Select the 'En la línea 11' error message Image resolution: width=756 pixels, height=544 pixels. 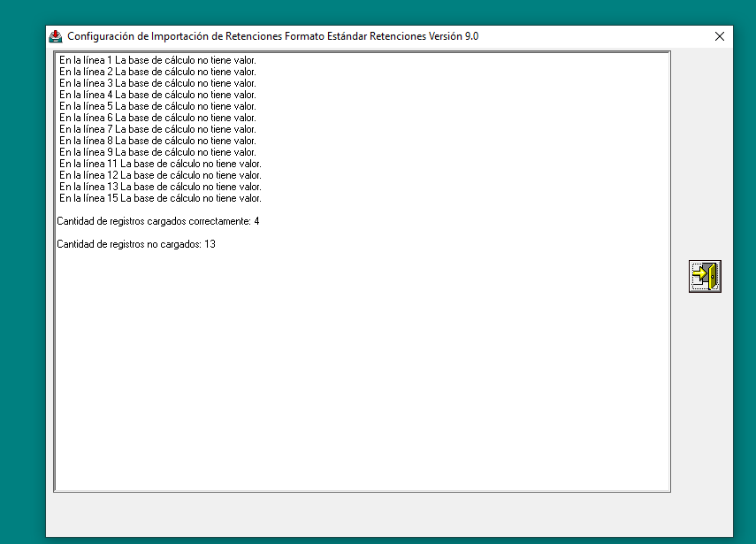pyautogui.click(x=160, y=164)
